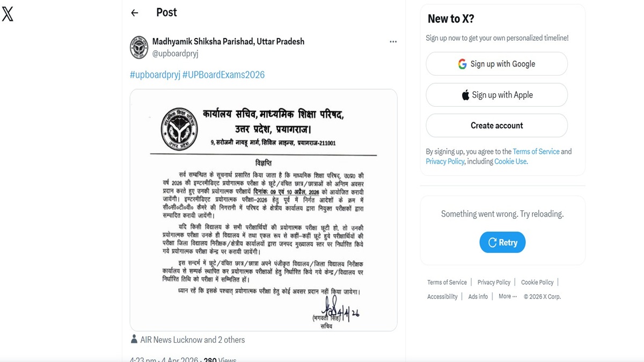
Task: Expand the More footer menu
Action: tap(508, 296)
